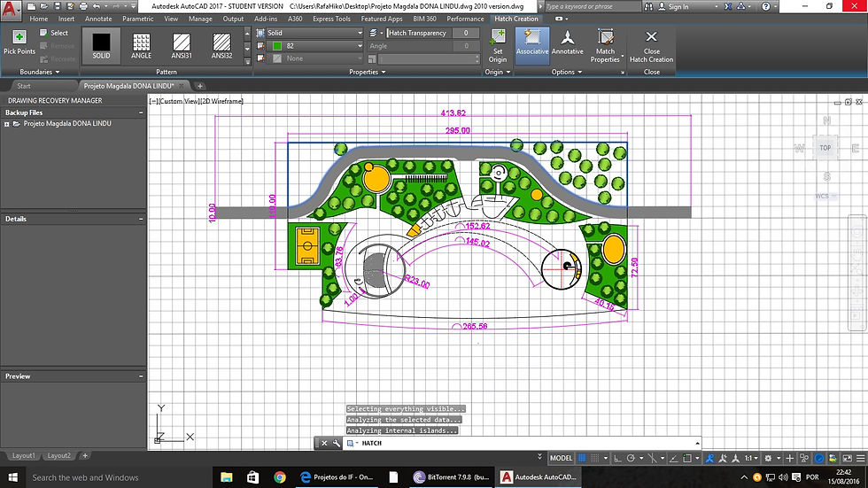Click Pick Points boundary tool

19,43
